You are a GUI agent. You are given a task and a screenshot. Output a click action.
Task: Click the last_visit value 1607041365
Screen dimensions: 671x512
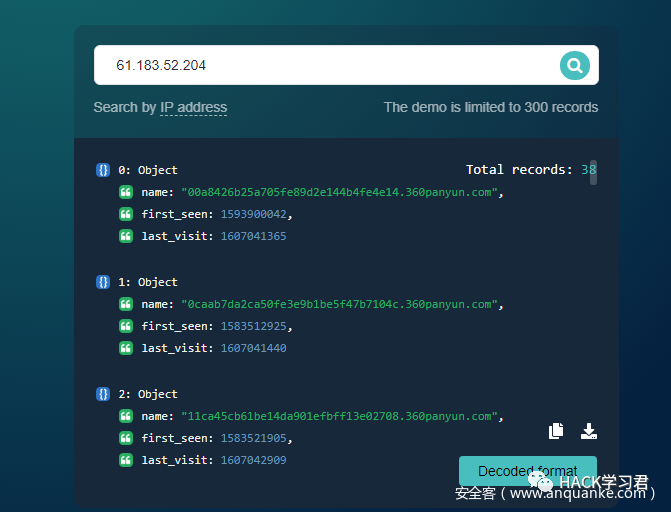pyautogui.click(x=254, y=236)
